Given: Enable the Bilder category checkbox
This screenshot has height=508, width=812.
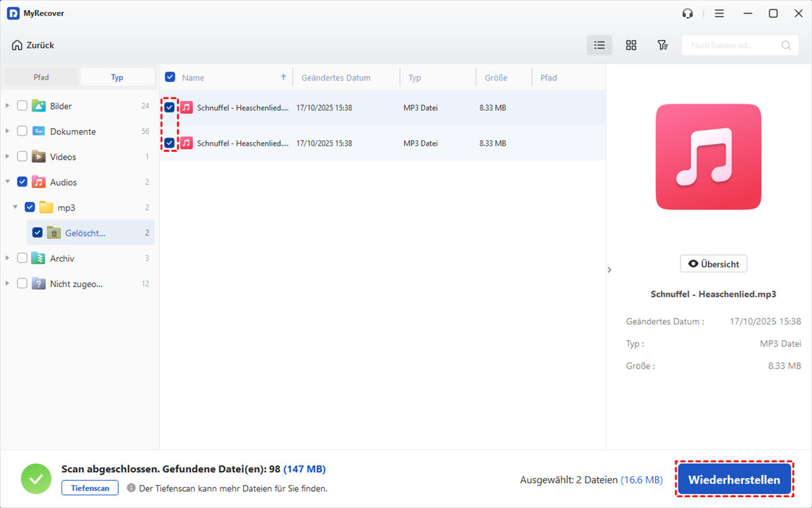Looking at the screenshot, I should click(22, 106).
